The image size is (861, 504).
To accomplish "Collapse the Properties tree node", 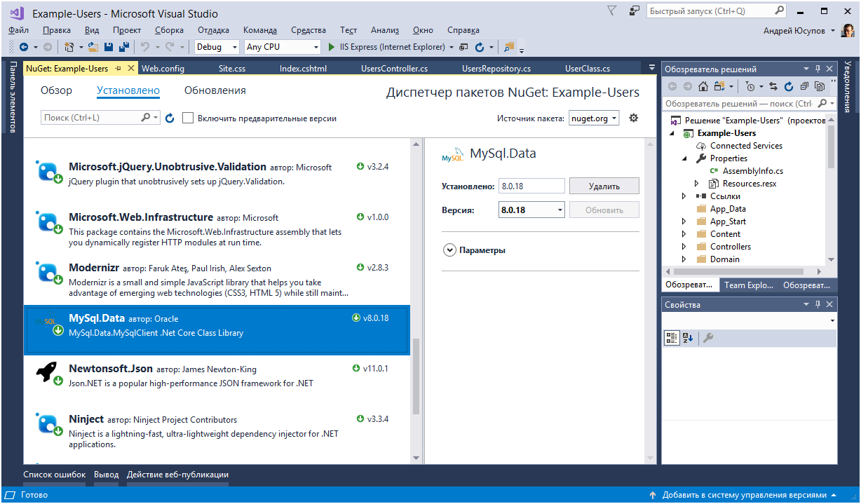I will [684, 158].
